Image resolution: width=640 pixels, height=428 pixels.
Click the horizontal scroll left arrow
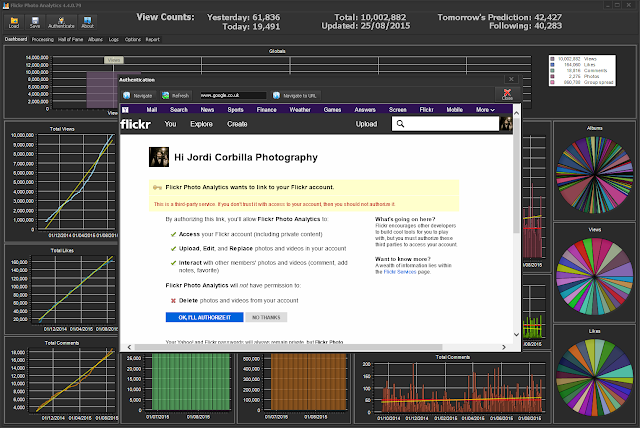click(x=129, y=347)
